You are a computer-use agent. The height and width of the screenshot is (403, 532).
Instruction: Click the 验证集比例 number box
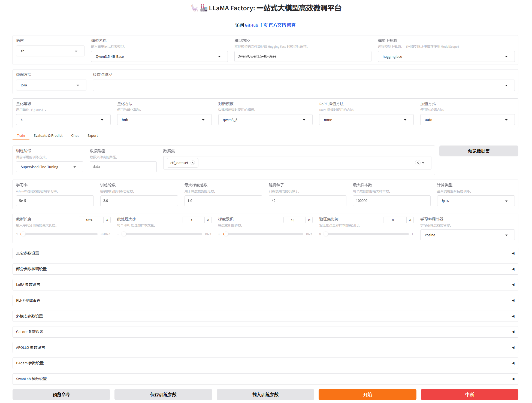click(x=395, y=220)
